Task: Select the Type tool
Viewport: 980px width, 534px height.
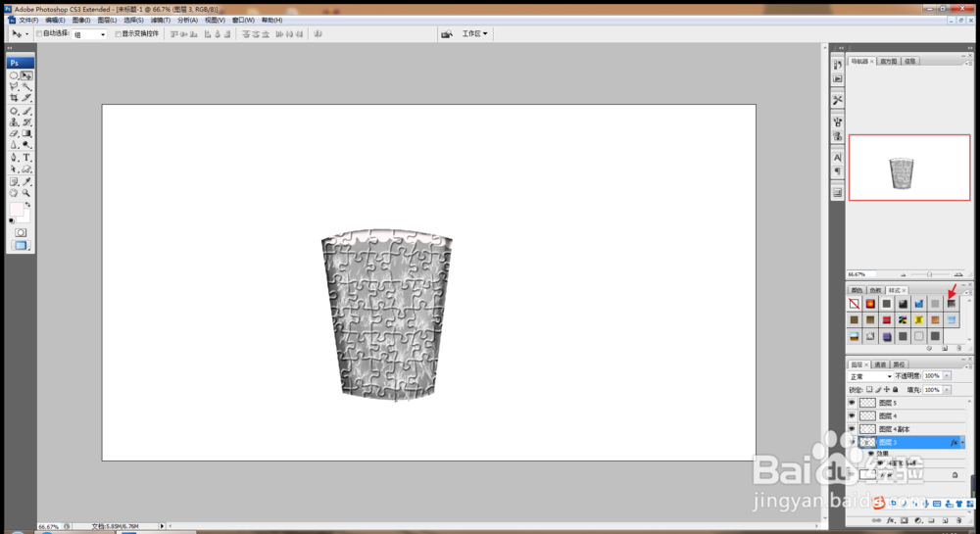Action: 26,158
